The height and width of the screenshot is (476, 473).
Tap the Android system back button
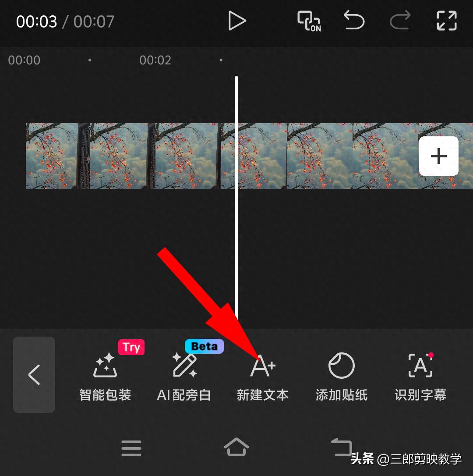tap(342, 447)
